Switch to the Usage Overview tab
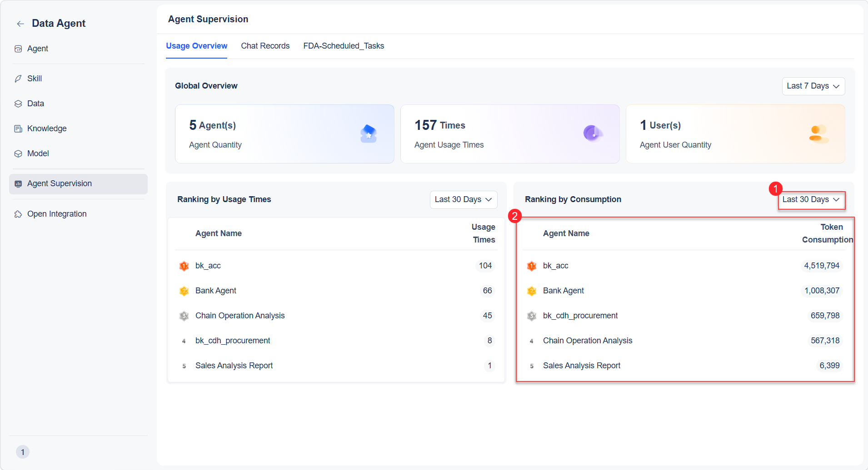Screen dimensions: 868x470 click(x=196, y=46)
